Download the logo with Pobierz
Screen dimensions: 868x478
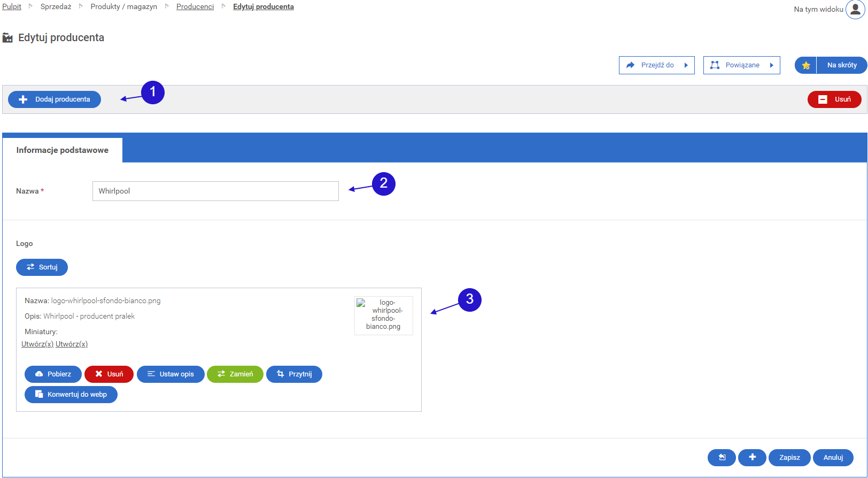point(53,374)
